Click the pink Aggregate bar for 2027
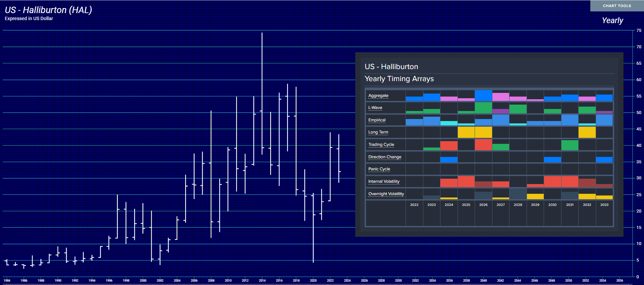Image resolution: width=644 pixels, height=285 pixels. pos(501,97)
